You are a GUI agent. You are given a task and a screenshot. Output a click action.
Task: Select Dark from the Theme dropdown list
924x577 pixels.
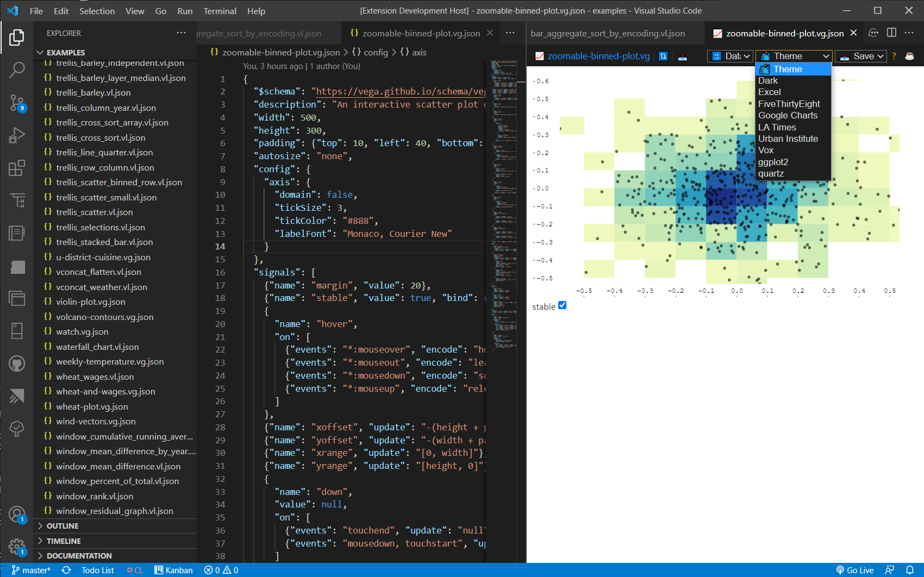(768, 80)
